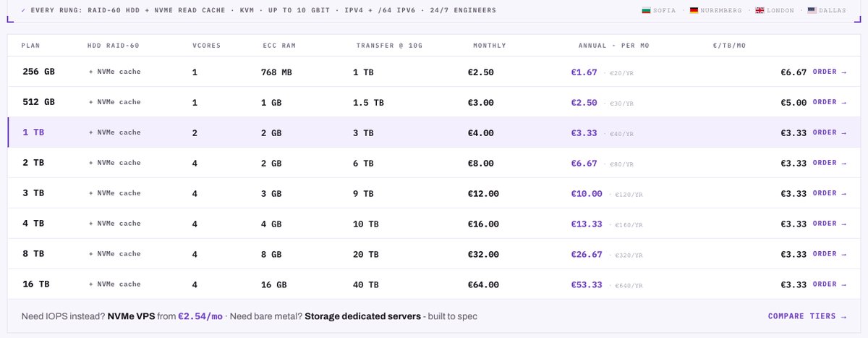This screenshot has height=338, width=868.
Task: Select the Sofia location with Bulgarian flag
Action: 658,10
